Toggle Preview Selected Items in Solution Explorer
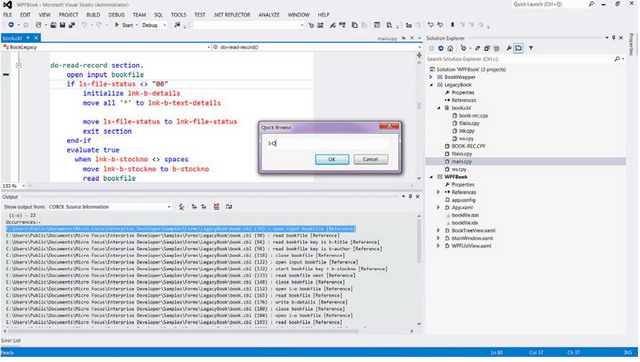 click(x=518, y=49)
